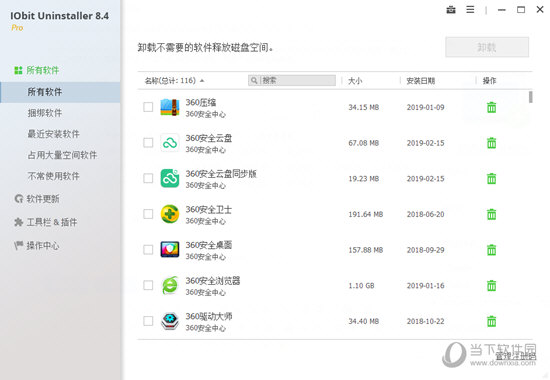Screen dimensions: 550x380
Task: Click the 360安全云盘同步版 app icon
Action: click(170, 178)
